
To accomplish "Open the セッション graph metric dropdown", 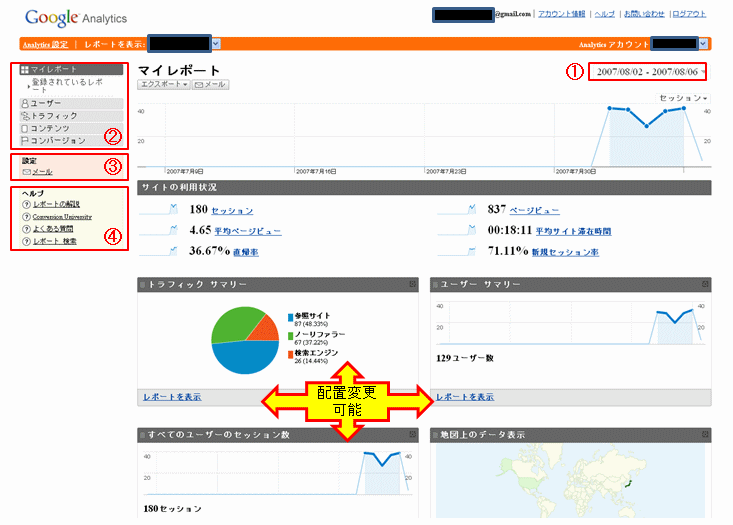I will click(x=683, y=98).
